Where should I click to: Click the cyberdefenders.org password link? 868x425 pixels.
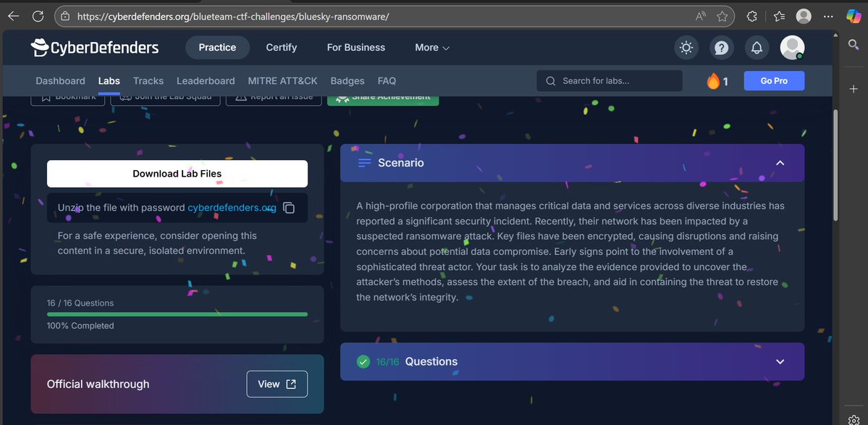[x=232, y=208]
